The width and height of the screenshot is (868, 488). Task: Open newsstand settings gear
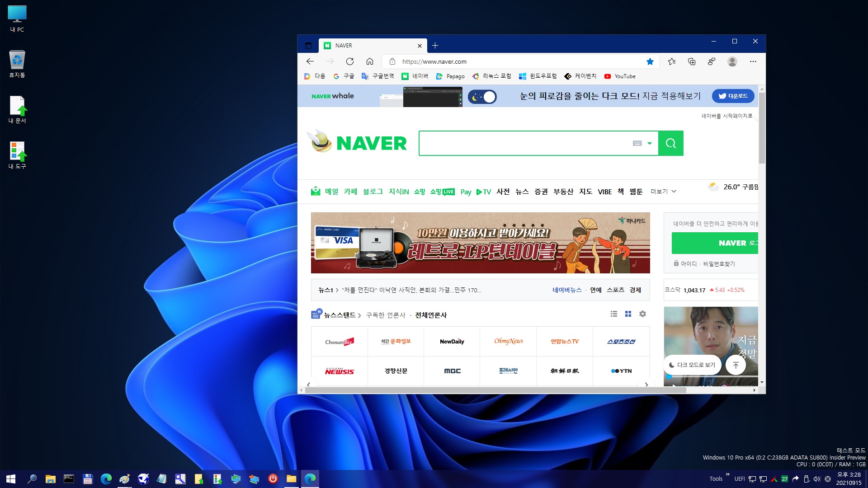point(642,314)
